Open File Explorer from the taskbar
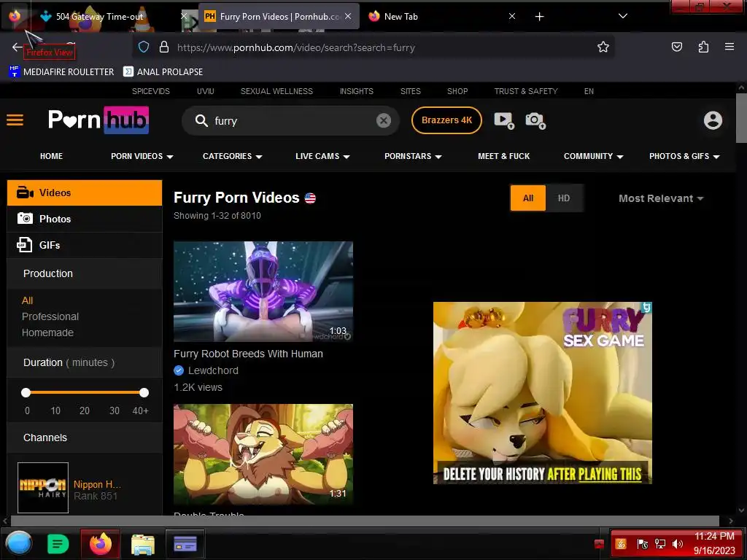Image resolution: width=747 pixels, height=560 pixels. [142, 544]
